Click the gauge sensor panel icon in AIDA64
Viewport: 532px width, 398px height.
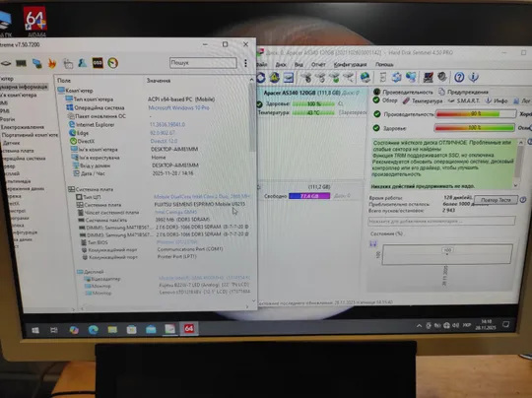pos(113,63)
